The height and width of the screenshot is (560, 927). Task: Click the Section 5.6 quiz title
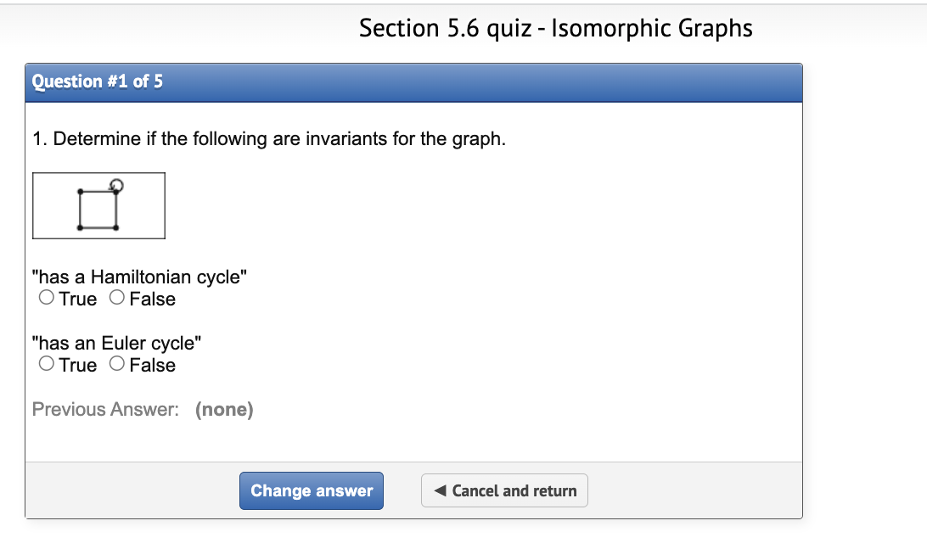(x=555, y=28)
